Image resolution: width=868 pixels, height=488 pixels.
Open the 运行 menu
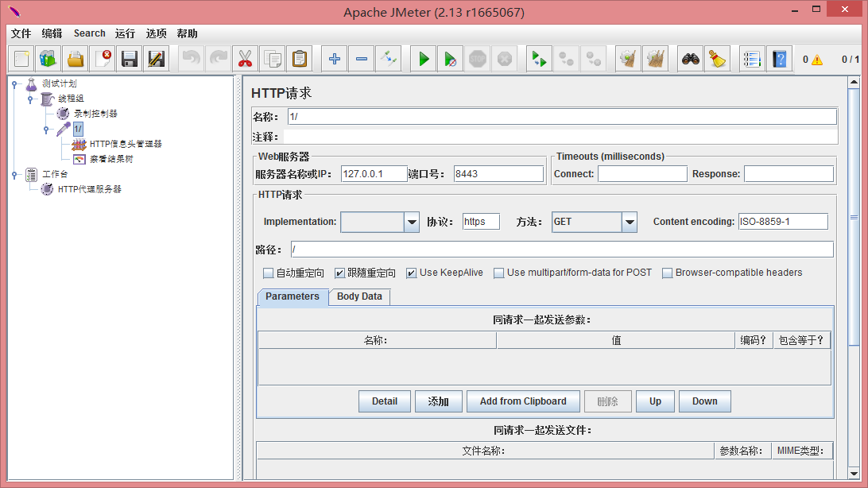coord(125,33)
